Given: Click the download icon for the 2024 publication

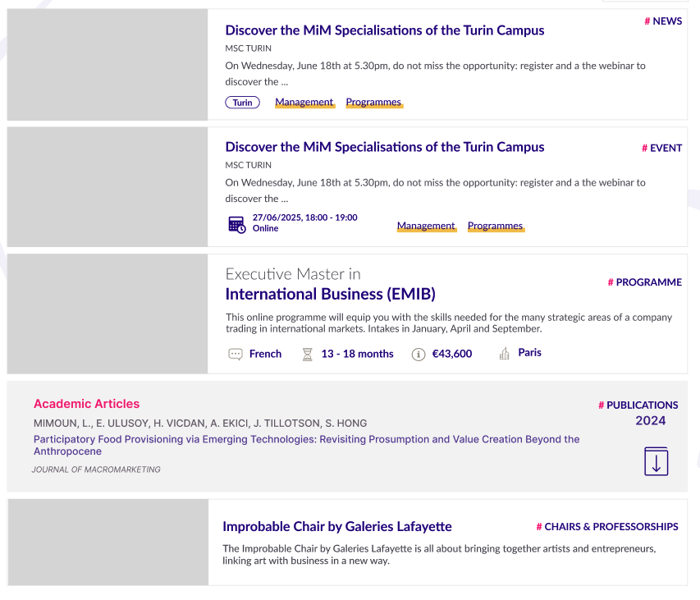Looking at the screenshot, I should (656, 461).
